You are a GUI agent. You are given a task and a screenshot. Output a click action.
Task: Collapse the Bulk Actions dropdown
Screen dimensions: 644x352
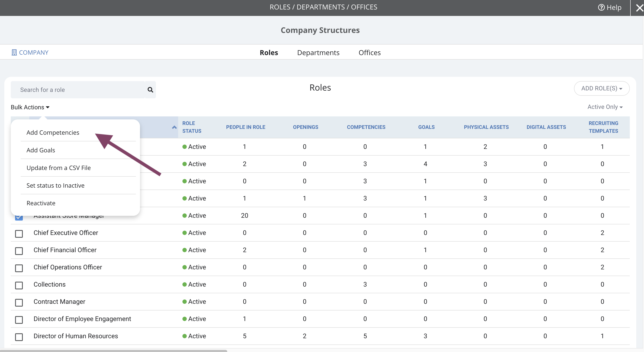tap(30, 107)
